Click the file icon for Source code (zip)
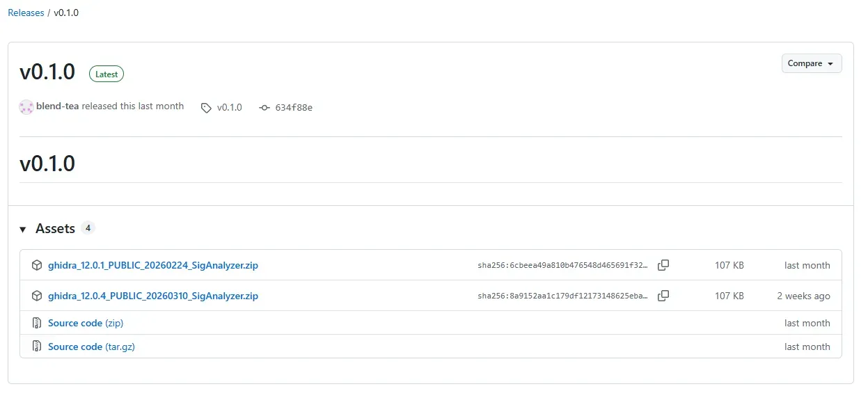Image resolution: width=868 pixels, height=398 pixels. pyautogui.click(x=37, y=323)
